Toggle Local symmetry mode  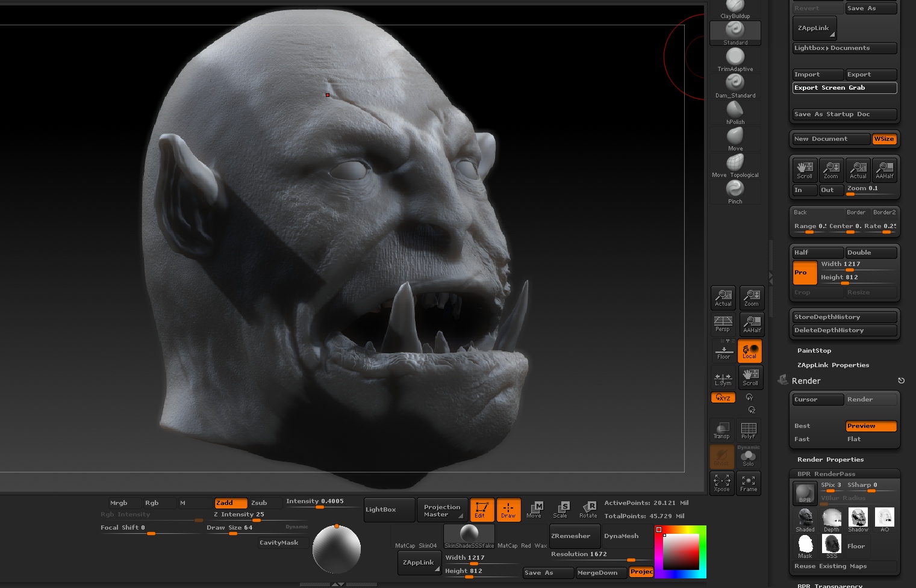point(750,351)
